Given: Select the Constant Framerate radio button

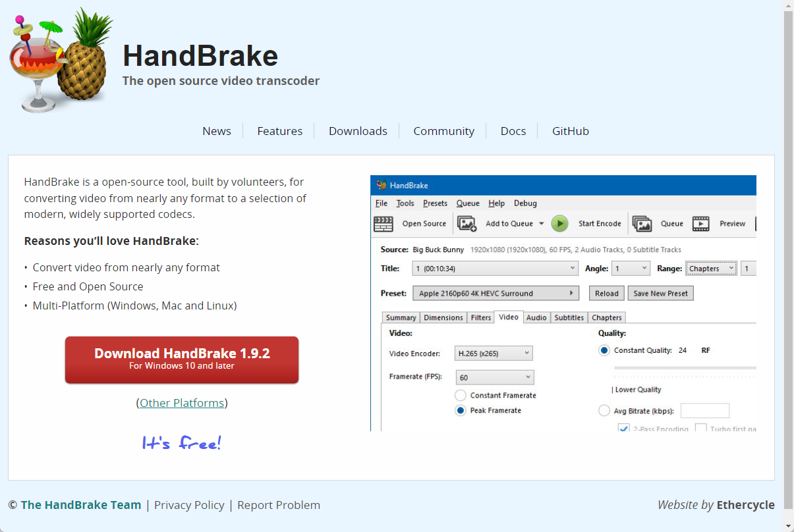Looking at the screenshot, I should pyautogui.click(x=461, y=396).
